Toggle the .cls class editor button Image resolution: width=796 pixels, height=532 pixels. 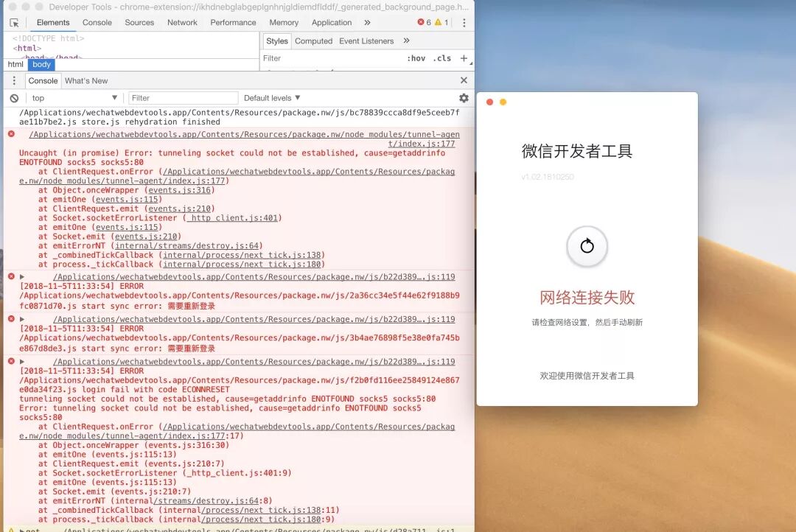click(442, 58)
